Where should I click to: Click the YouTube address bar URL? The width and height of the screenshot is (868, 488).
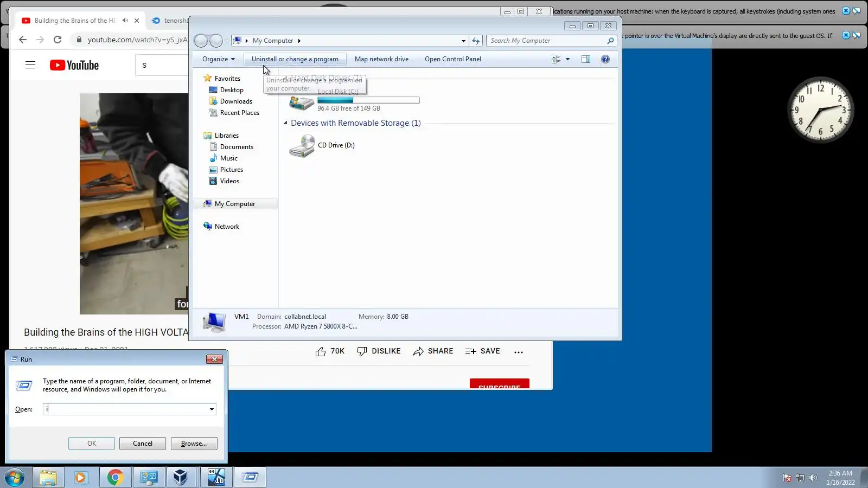137,40
